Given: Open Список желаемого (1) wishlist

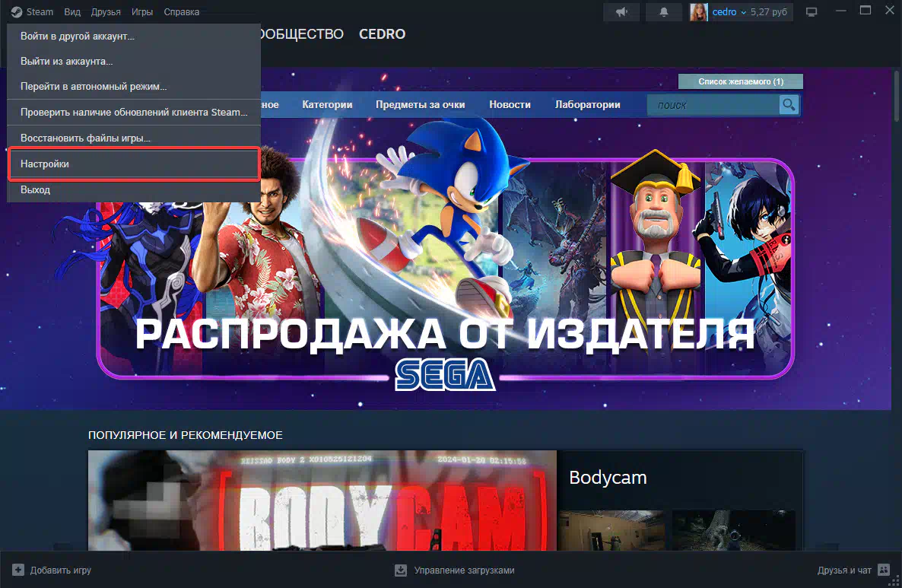Looking at the screenshot, I should (x=741, y=81).
